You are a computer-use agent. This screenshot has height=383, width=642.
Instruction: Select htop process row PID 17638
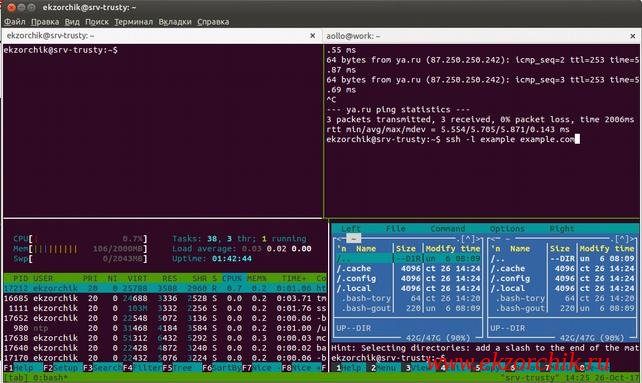pyautogui.click(x=165, y=338)
